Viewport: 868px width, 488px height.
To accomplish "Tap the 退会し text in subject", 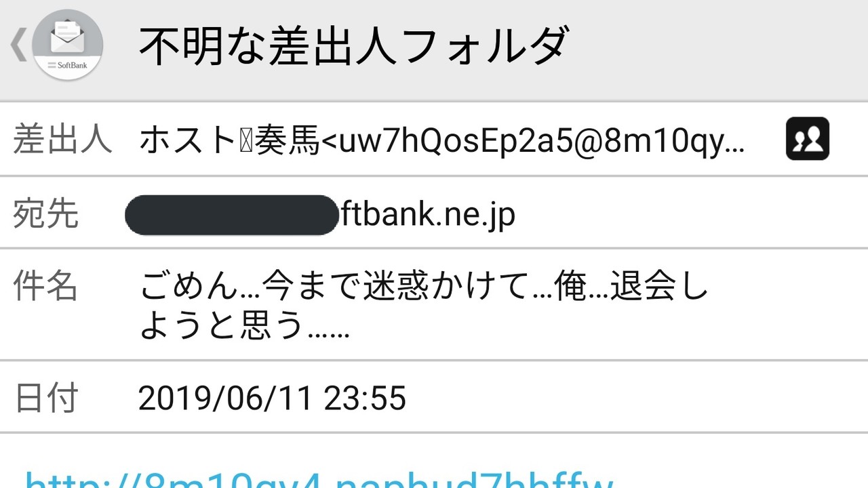I will point(659,287).
